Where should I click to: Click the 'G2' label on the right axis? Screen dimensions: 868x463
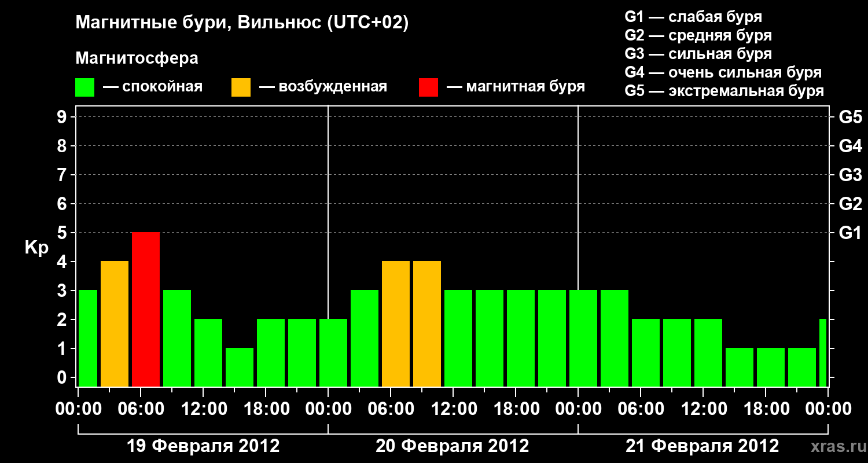(x=850, y=204)
